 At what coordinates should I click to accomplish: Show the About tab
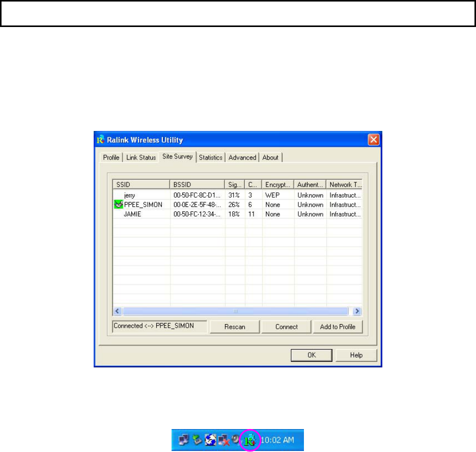(x=270, y=157)
